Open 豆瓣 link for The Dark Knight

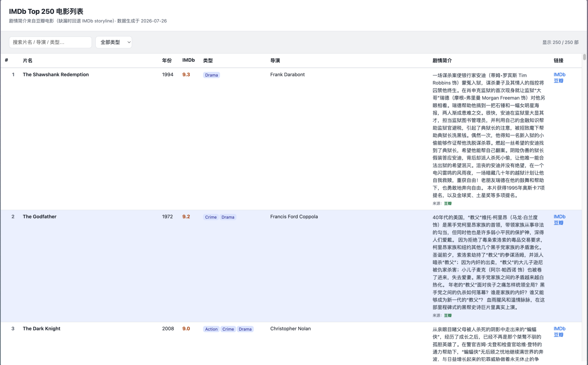(x=558, y=335)
